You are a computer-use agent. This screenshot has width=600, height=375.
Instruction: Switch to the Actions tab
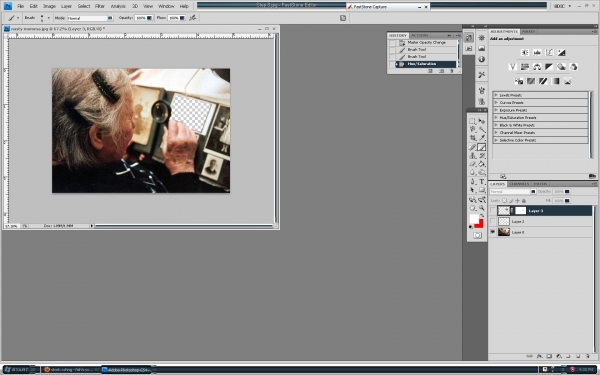click(x=420, y=35)
